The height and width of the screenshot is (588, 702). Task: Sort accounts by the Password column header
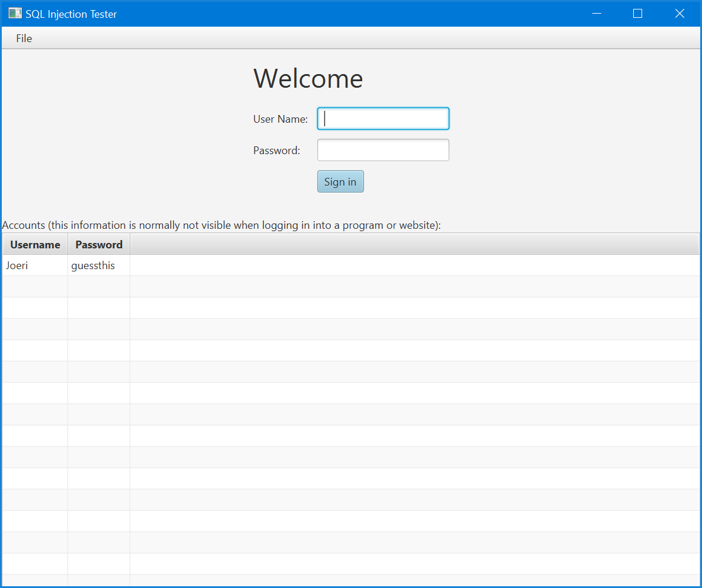(x=99, y=244)
